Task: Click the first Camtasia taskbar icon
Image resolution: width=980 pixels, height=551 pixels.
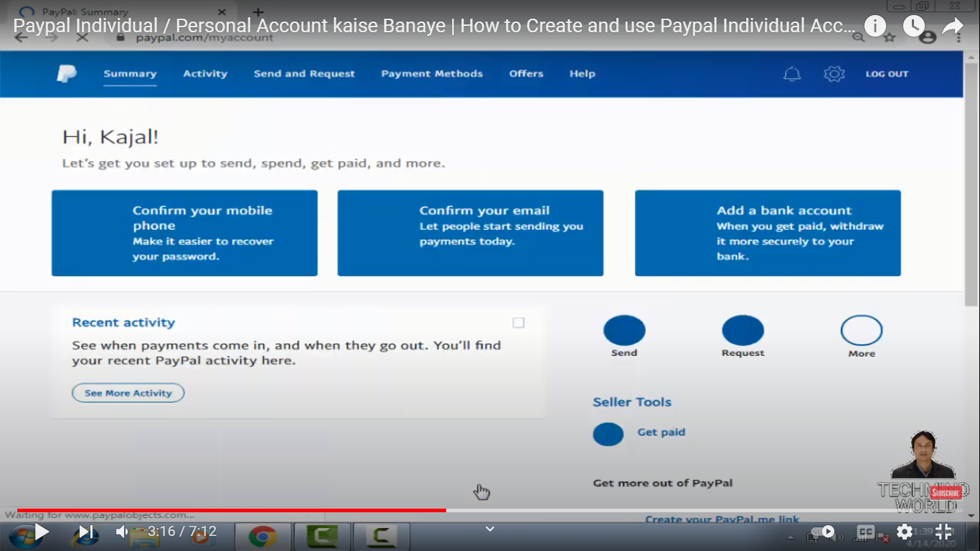Action: click(321, 537)
